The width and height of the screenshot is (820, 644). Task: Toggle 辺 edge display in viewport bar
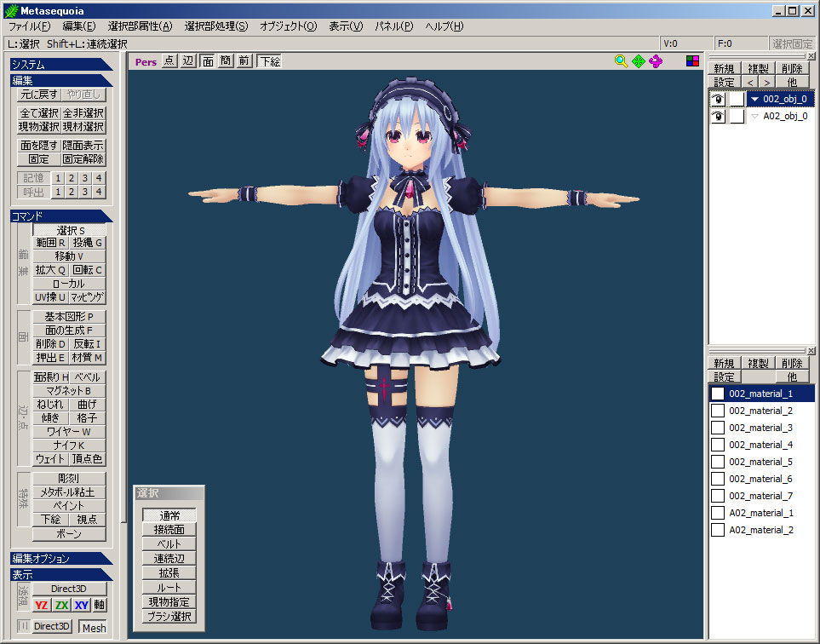(187, 61)
